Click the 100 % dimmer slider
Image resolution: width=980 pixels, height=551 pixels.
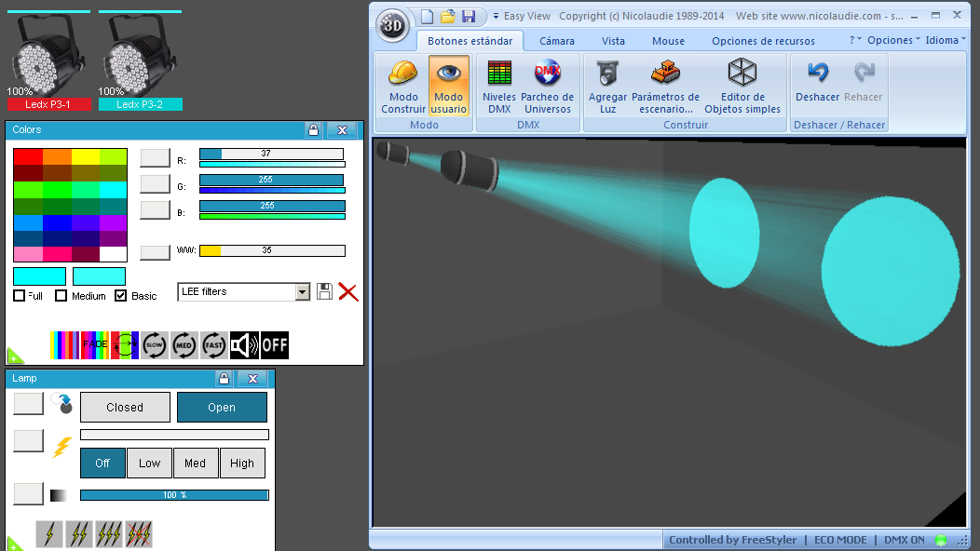pyautogui.click(x=174, y=495)
